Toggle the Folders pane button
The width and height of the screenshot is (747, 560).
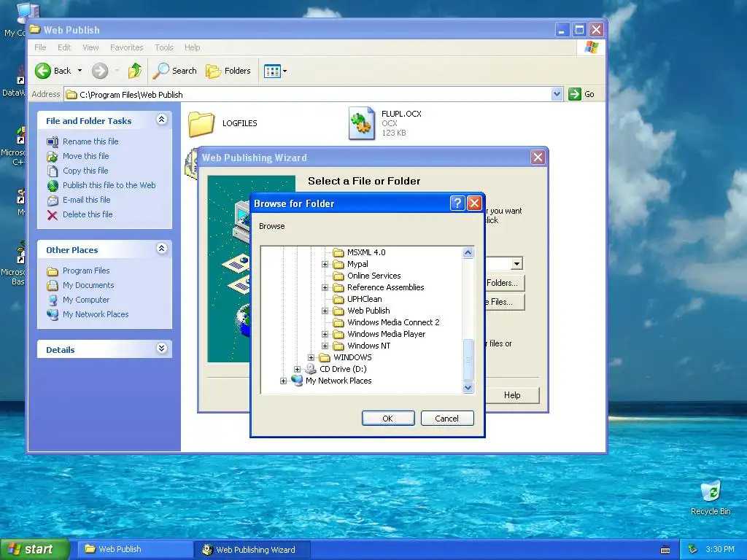(x=228, y=71)
